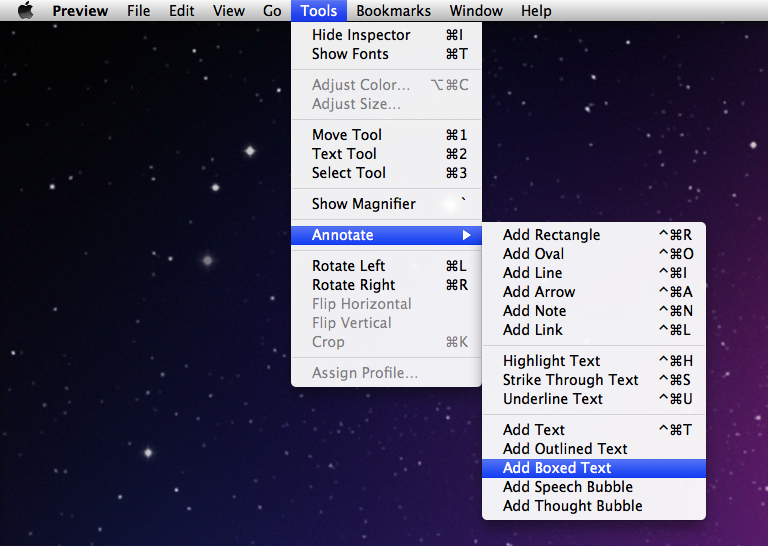Choose Add Boxed Text
This screenshot has width=768, height=546.
[594, 469]
